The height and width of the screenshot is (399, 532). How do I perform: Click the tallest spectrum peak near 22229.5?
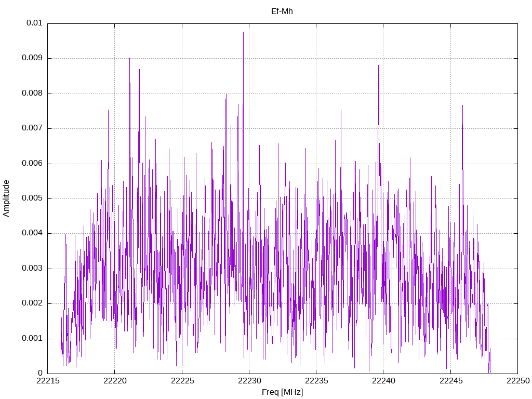click(243, 33)
